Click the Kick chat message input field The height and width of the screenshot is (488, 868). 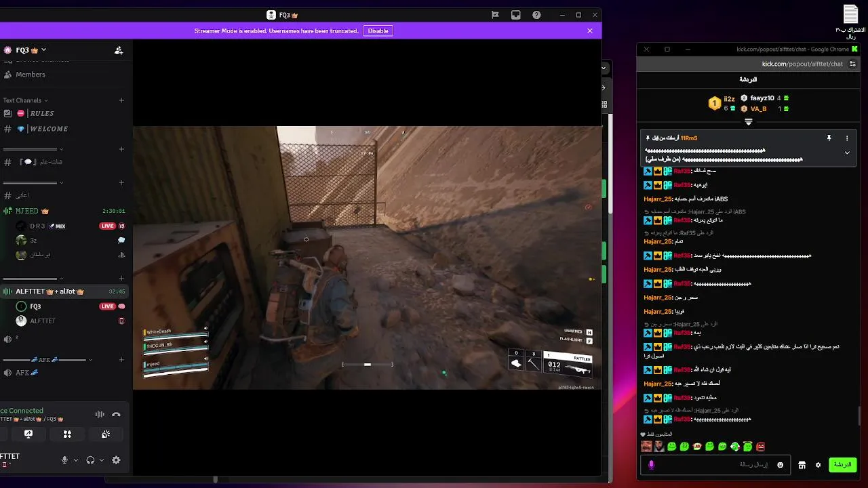point(714,465)
